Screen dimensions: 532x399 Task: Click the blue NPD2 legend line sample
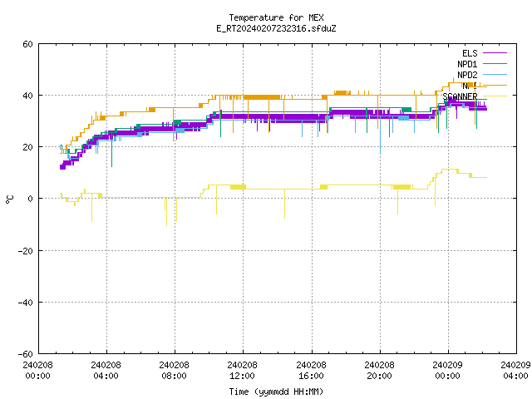coord(495,74)
